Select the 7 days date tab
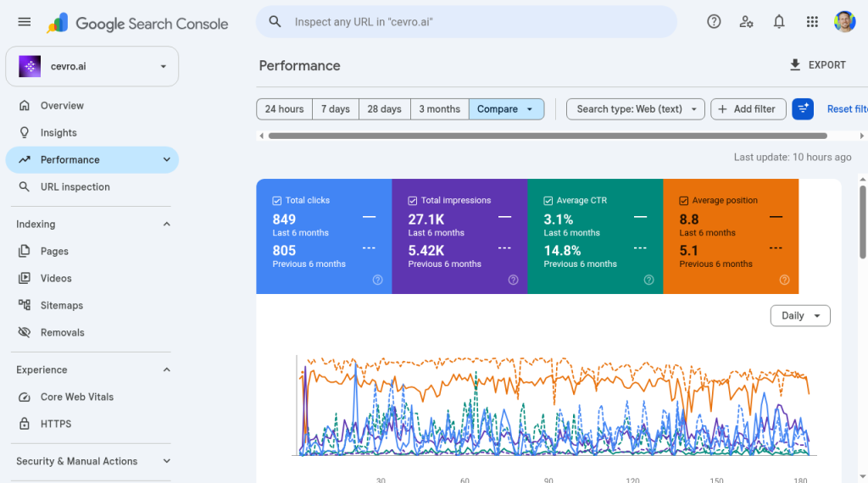Viewport: 868px width, 483px height. [336, 109]
